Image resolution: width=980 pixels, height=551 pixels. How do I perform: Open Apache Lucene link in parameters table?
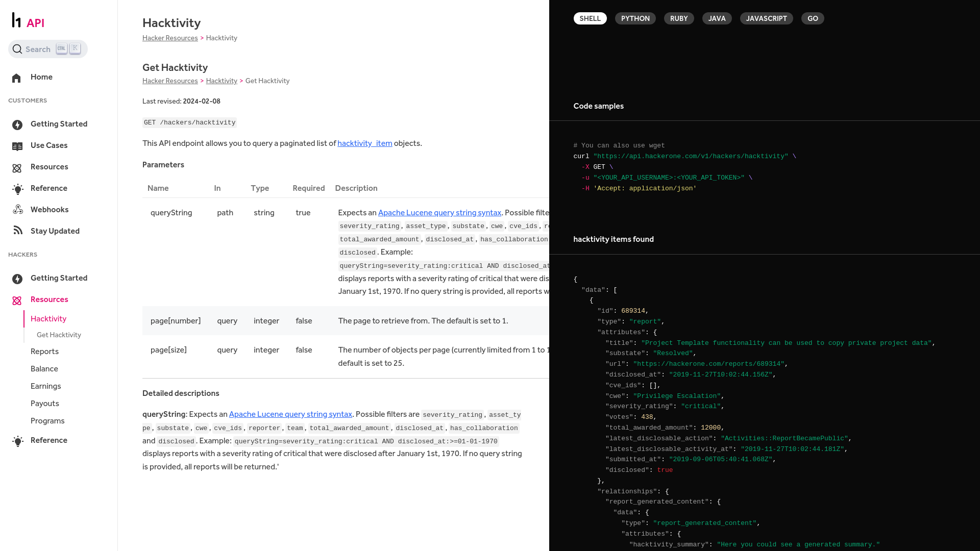[x=439, y=213]
